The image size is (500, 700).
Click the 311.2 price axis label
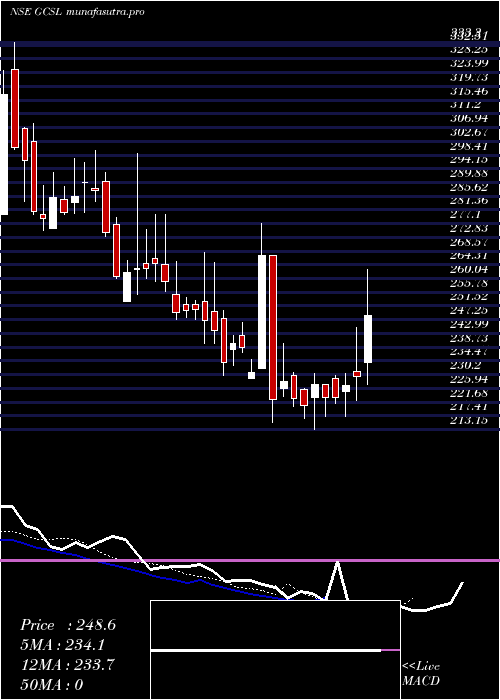465,104
